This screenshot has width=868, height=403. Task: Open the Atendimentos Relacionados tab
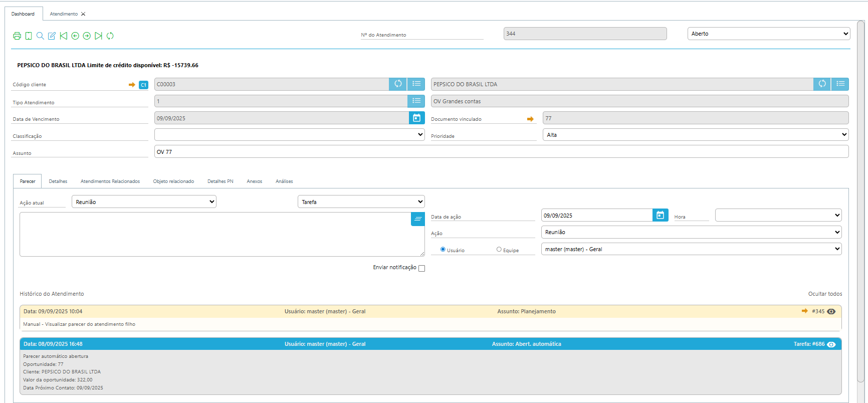[110, 181]
